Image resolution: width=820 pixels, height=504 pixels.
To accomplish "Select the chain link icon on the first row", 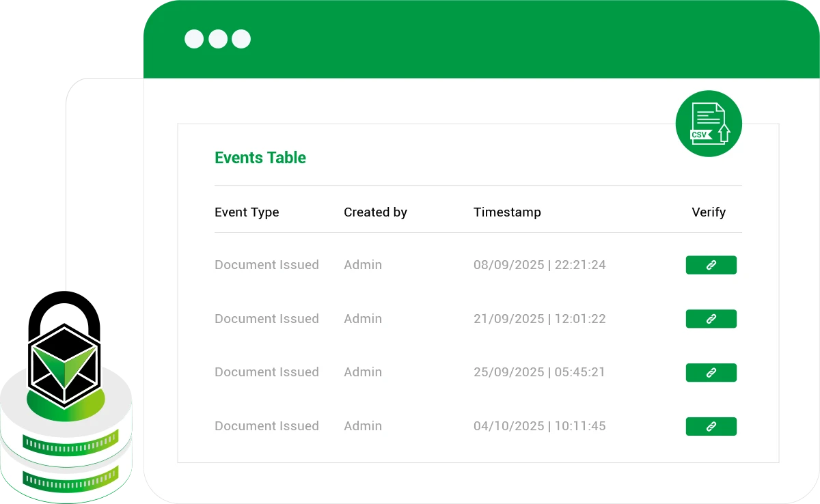I will 711,265.
